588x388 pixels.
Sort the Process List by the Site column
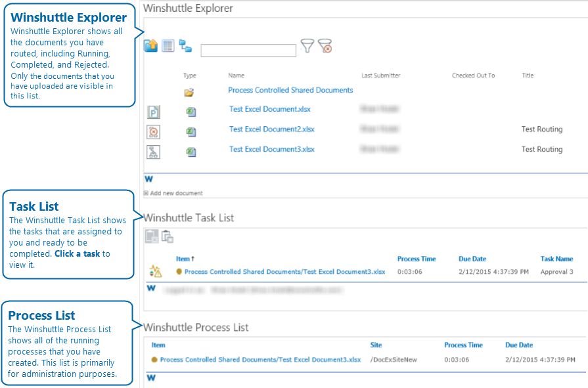coord(376,345)
